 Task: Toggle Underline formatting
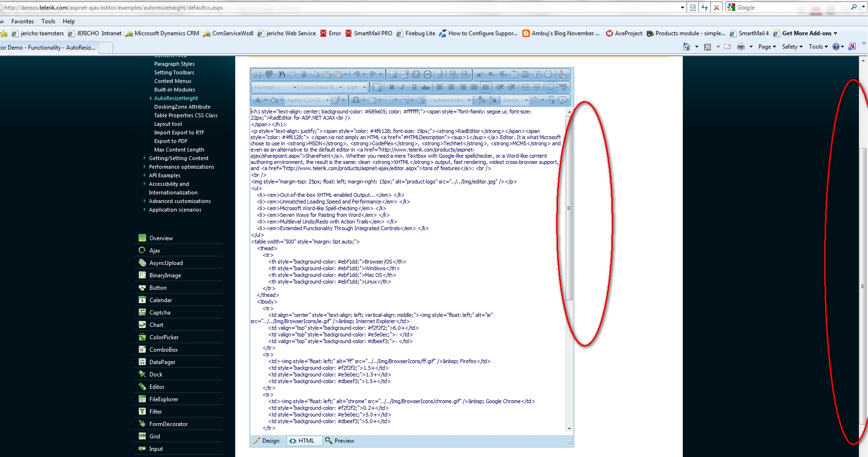[414, 87]
